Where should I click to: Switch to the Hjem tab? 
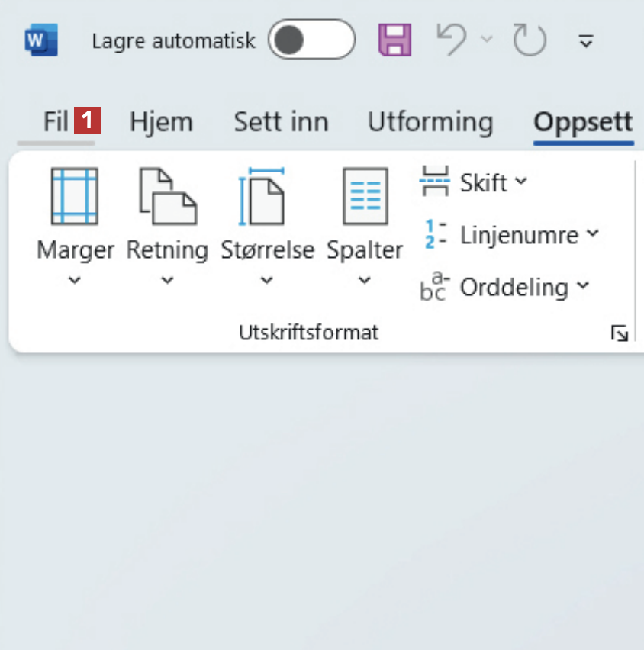pos(161,122)
